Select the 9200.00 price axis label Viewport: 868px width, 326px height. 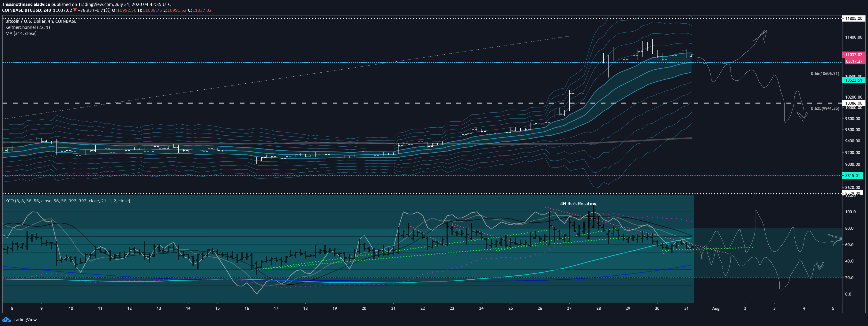point(853,152)
